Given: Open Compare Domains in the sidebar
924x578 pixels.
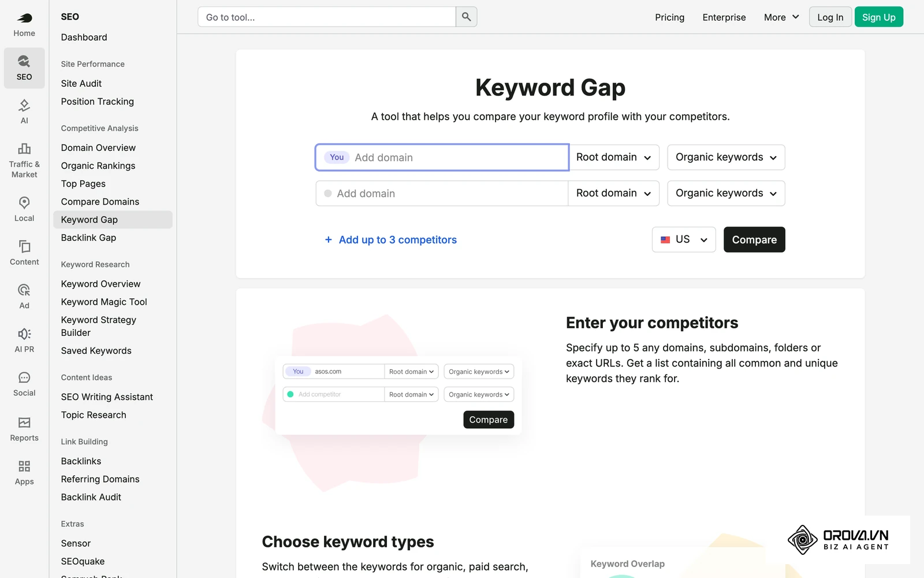Looking at the screenshot, I should coord(100,201).
